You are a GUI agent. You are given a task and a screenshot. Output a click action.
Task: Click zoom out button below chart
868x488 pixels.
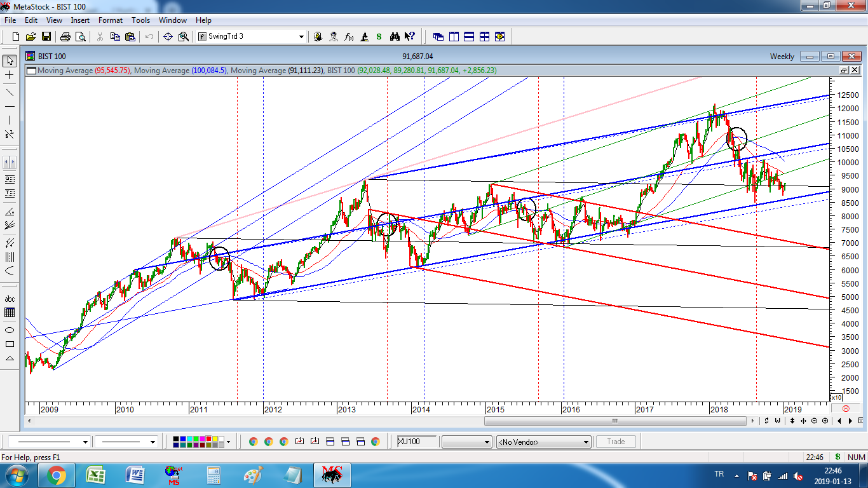click(x=815, y=421)
